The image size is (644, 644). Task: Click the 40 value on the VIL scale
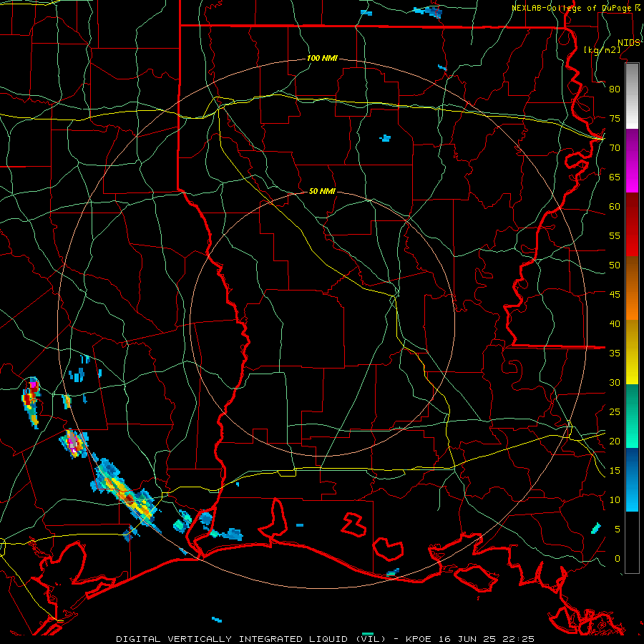pyautogui.click(x=615, y=323)
